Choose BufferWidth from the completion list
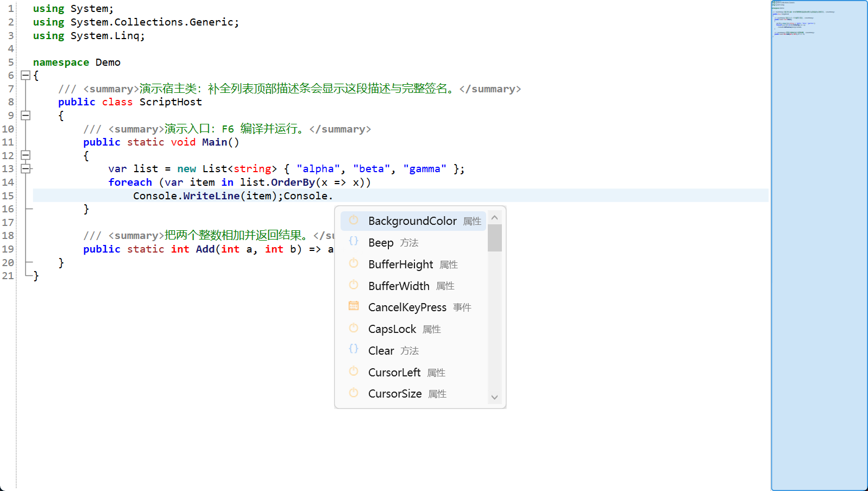The height and width of the screenshot is (491, 868). (413, 286)
